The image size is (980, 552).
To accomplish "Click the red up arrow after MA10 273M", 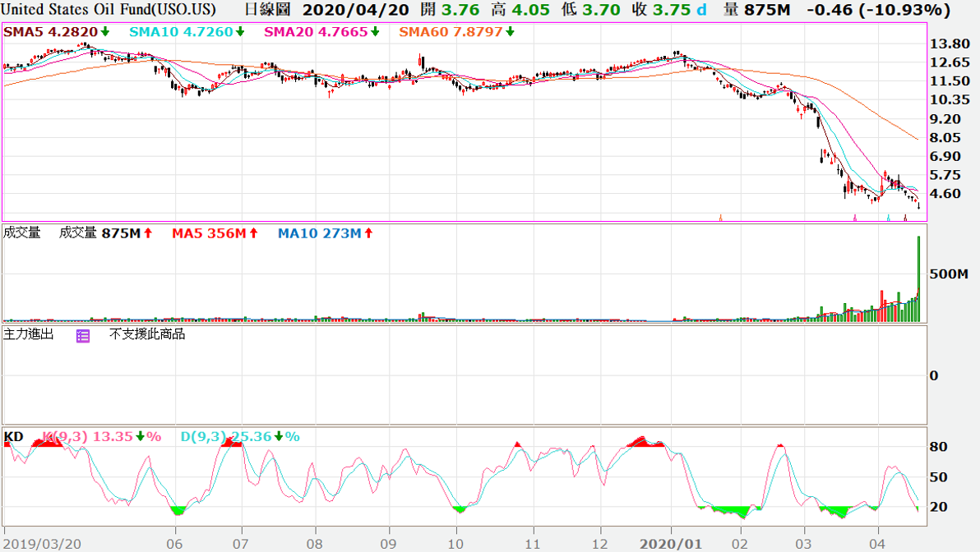I will coord(368,233).
